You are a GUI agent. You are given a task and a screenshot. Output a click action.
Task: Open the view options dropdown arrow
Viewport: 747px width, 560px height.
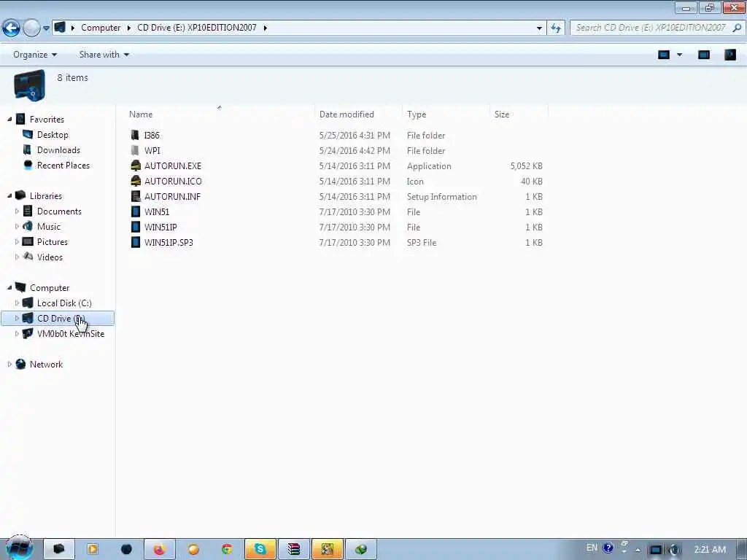point(679,55)
